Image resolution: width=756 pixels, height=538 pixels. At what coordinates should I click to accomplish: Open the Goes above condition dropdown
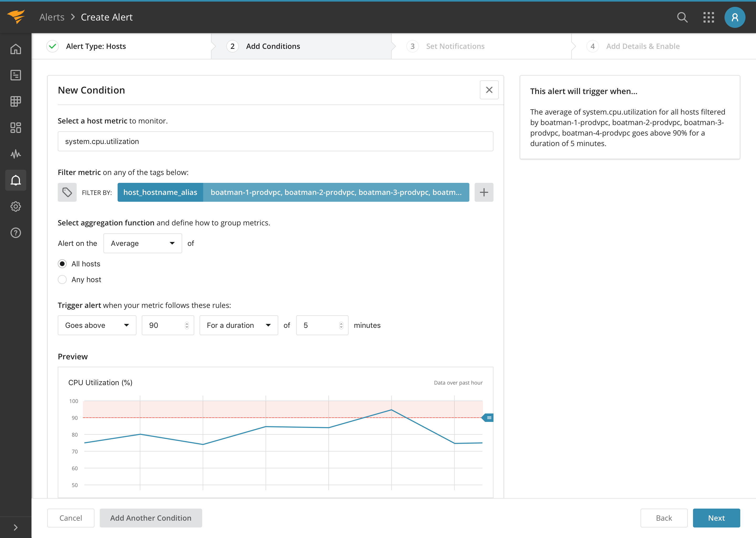pos(97,325)
